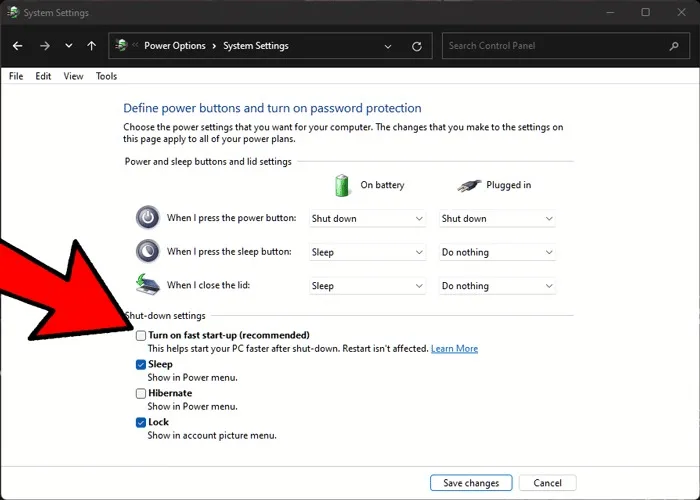Open the Learn More link

tap(454, 349)
